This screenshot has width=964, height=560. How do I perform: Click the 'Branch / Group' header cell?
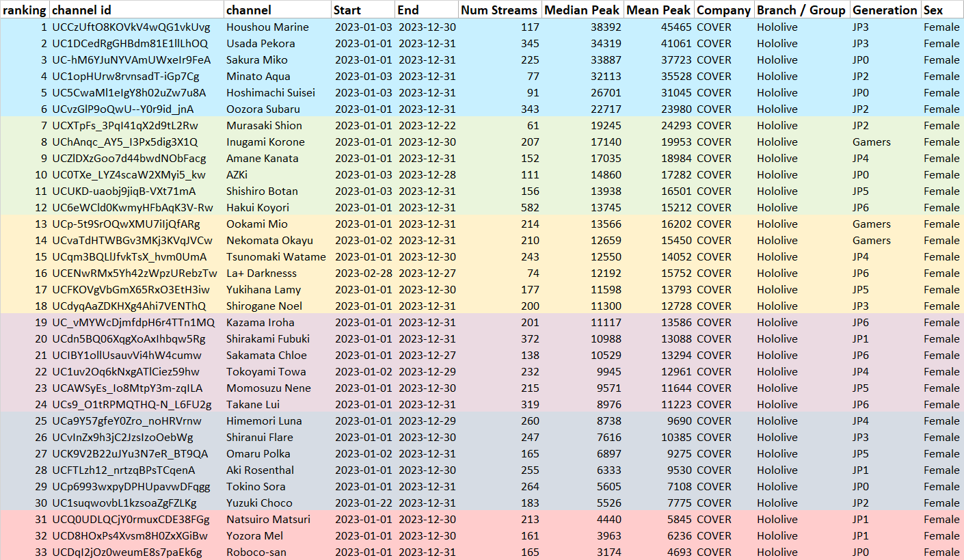(802, 10)
